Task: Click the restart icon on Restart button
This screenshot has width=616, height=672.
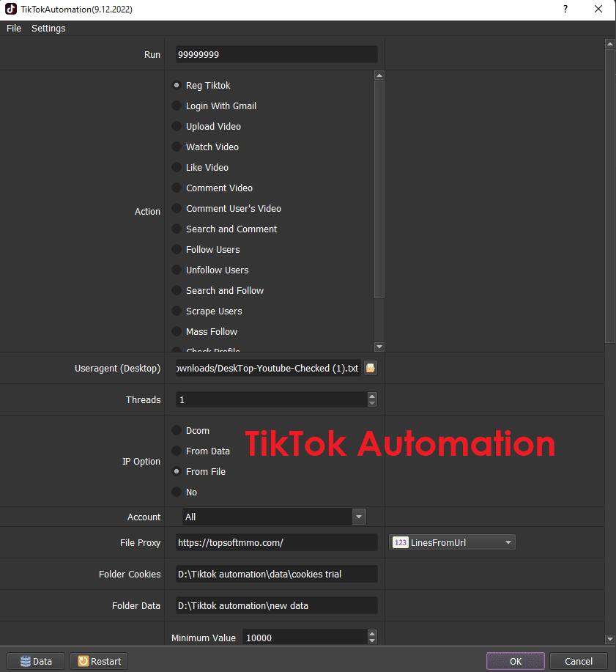Action: [83, 661]
